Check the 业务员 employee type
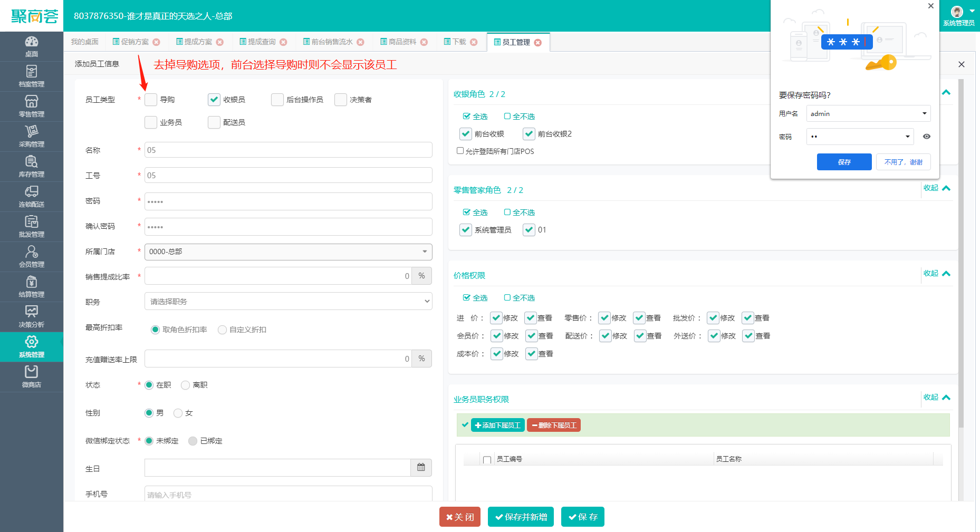The width and height of the screenshot is (980, 532). (x=151, y=122)
